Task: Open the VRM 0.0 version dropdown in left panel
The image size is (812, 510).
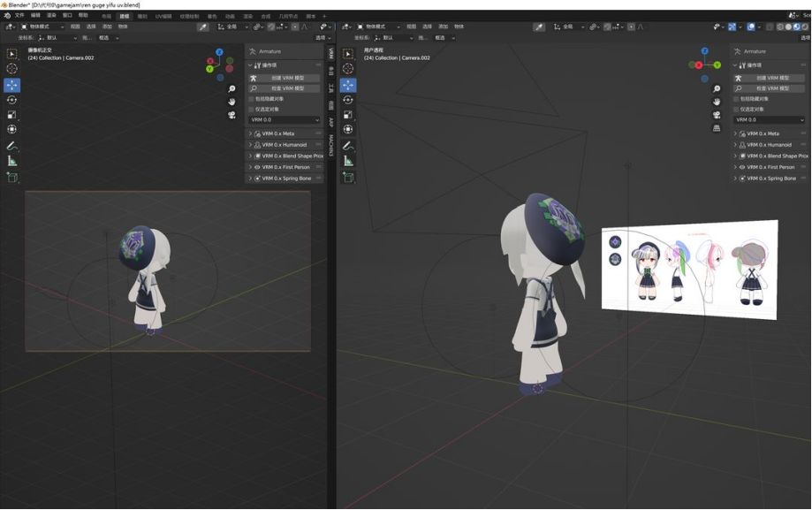Action: (x=285, y=119)
